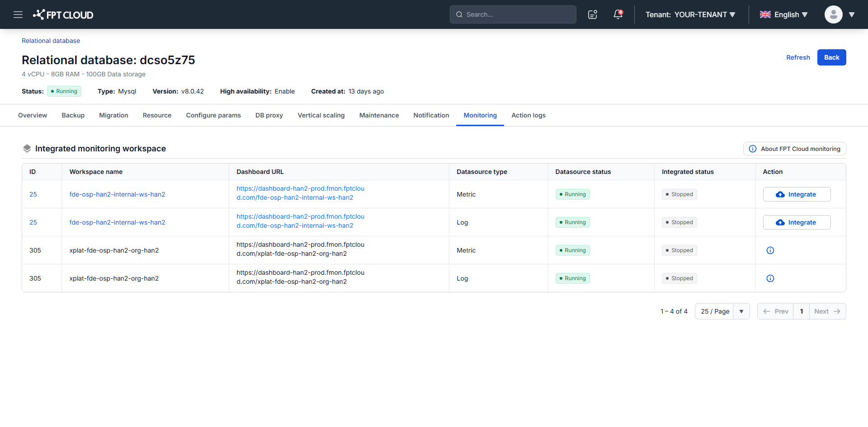Click Integrate for the Metric datasource
The height and width of the screenshot is (427, 868).
pyautogui.click(x=797, y=194)
